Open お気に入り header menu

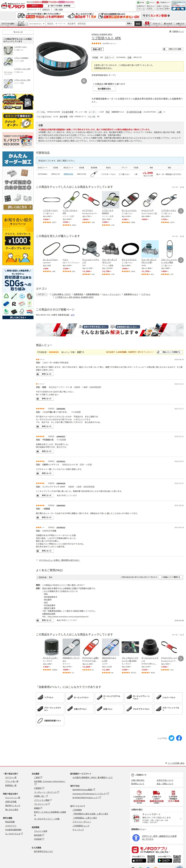coord(180,24)
